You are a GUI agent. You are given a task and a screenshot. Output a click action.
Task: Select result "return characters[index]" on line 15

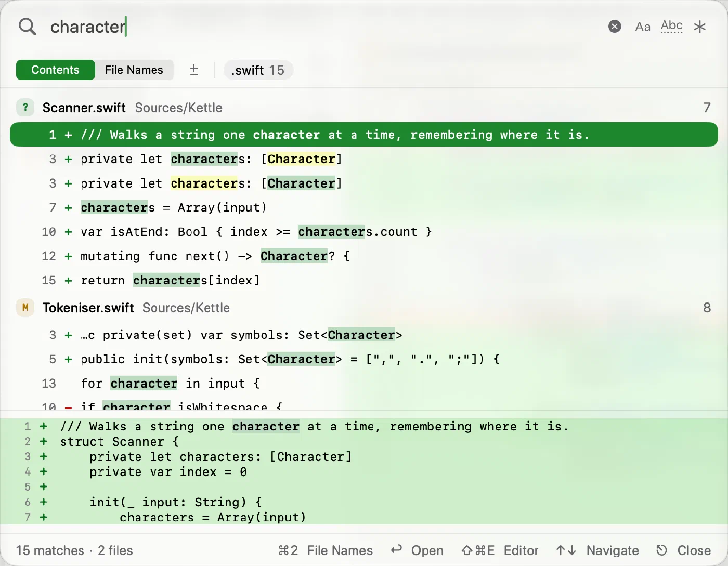tap(364, 280)
